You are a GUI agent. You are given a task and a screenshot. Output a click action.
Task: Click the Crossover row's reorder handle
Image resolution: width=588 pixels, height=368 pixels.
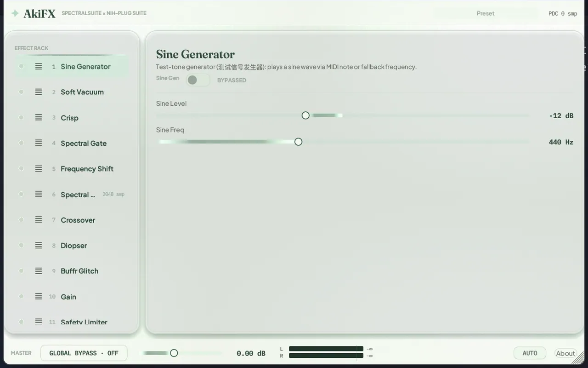39,220
